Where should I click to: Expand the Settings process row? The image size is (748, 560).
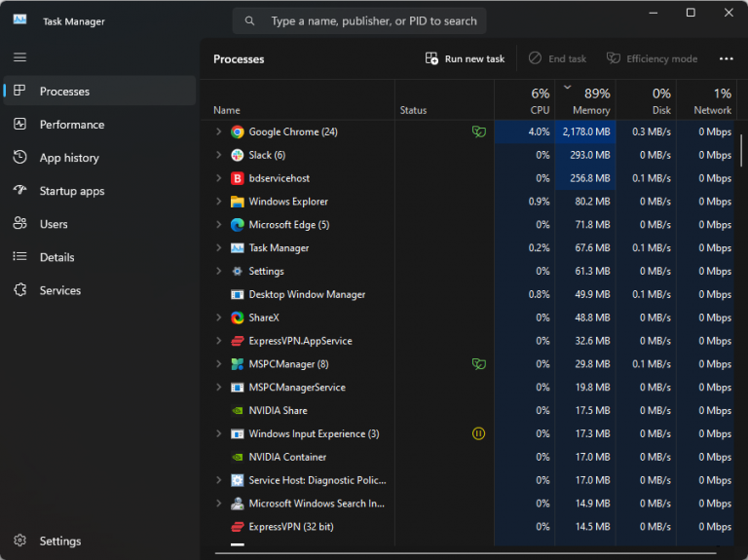pyautogui.click(x=218, y=272)
